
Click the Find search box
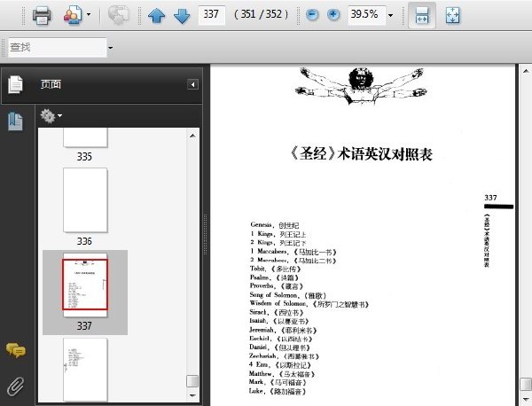57,47
